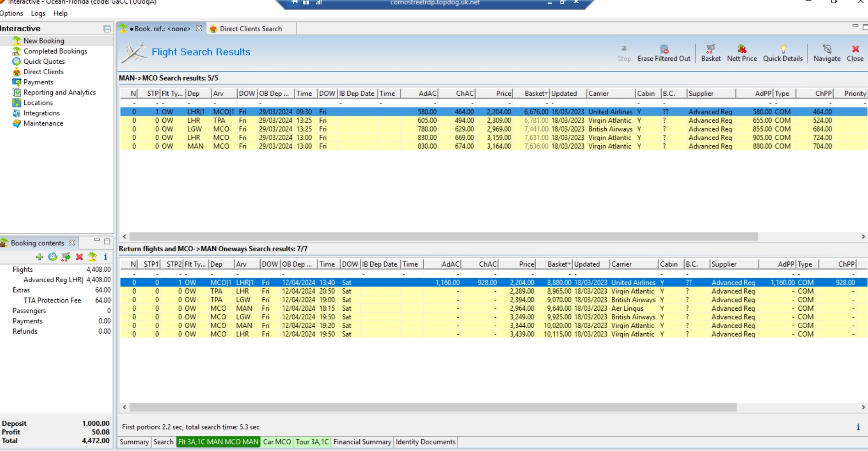Open the Financial Summary bottom tab
Image resolution: width=868 pixels, height=451 pixels.
[x=362, y=442]
